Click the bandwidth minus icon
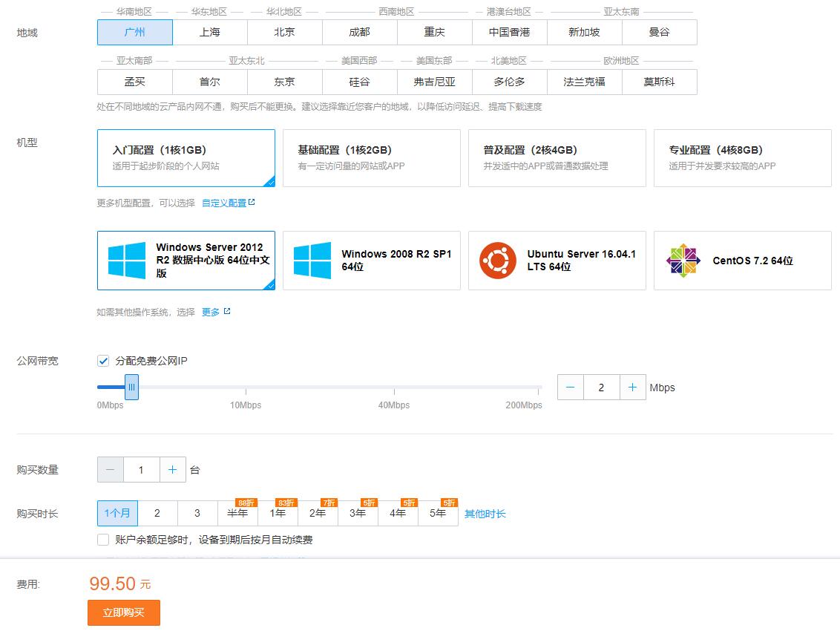The height and width of the screenshot is (631, 840). click(571, 388)
